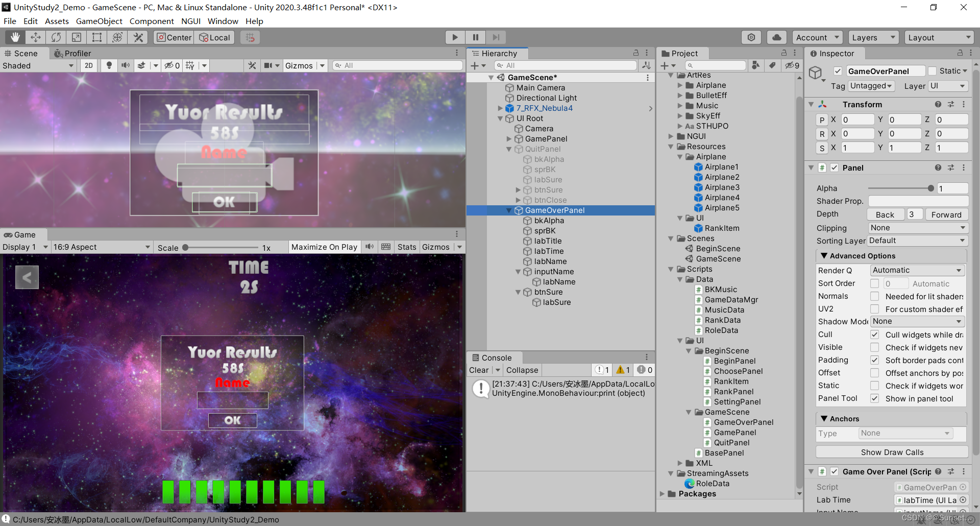
Task: Open Unity Collaborate services icon
Action: coord(751,37)
